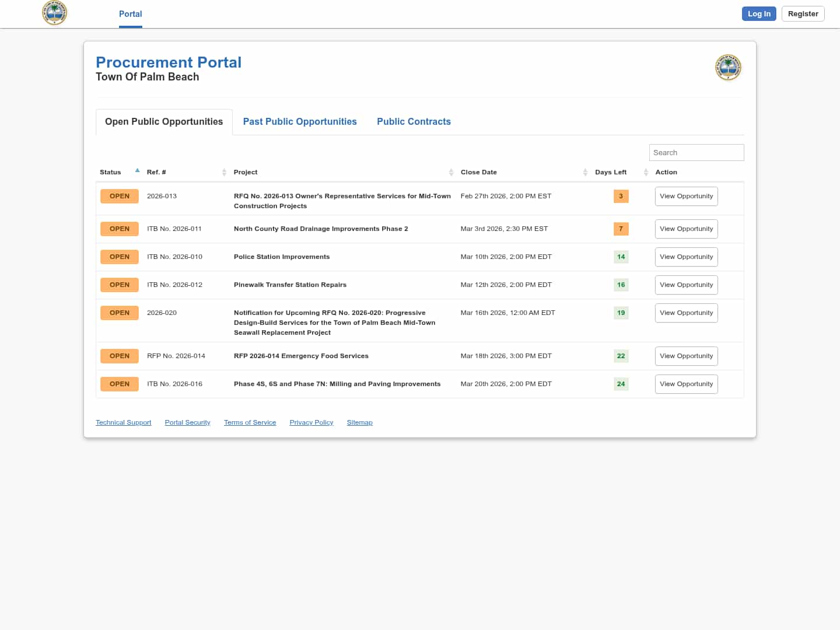The width and height of the screenshot is (840, 630).
Task: Sort table by Status column arrow
Action: pos(138,171)
